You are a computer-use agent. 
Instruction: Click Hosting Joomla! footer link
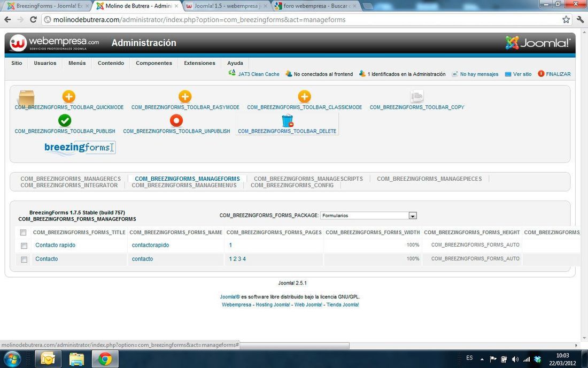[273, 304]
